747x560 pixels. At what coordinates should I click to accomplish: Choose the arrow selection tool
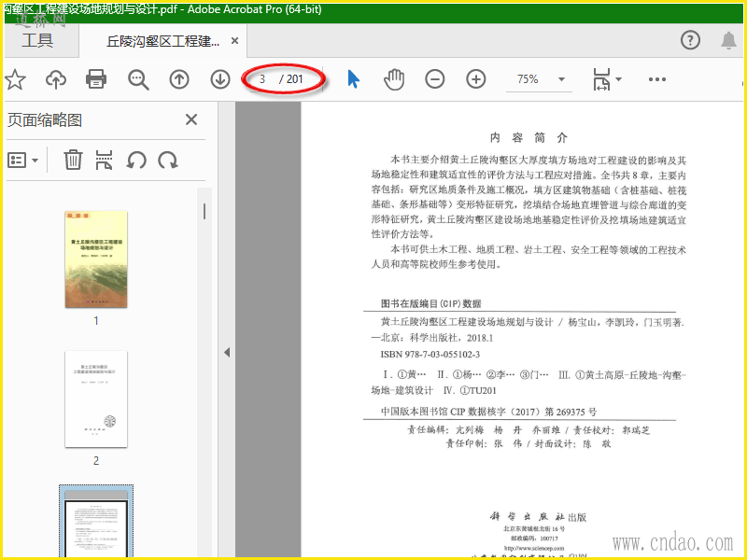[353, 79]
